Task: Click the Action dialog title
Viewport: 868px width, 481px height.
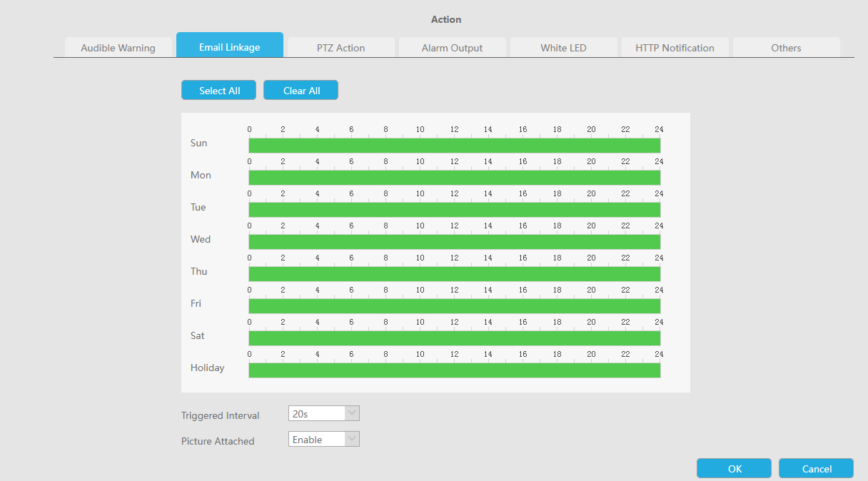Action: point(446,19)
